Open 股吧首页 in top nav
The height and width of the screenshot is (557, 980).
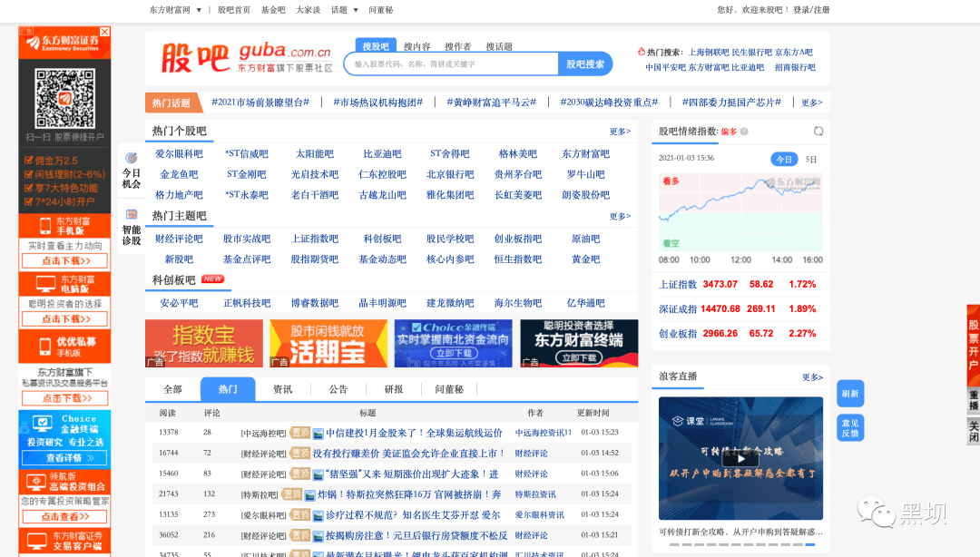[x=234, y=10]
